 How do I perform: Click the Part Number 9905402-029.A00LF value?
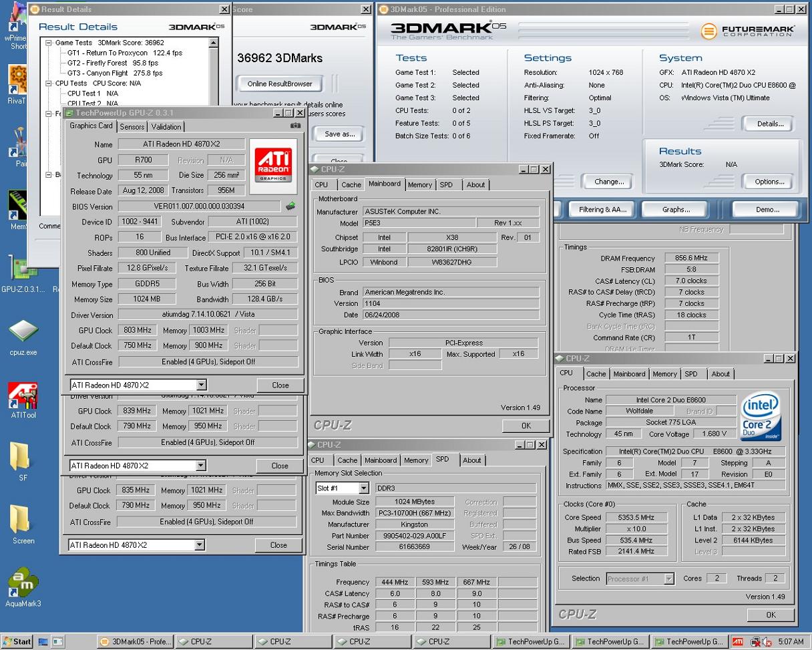tap(414, 536)
